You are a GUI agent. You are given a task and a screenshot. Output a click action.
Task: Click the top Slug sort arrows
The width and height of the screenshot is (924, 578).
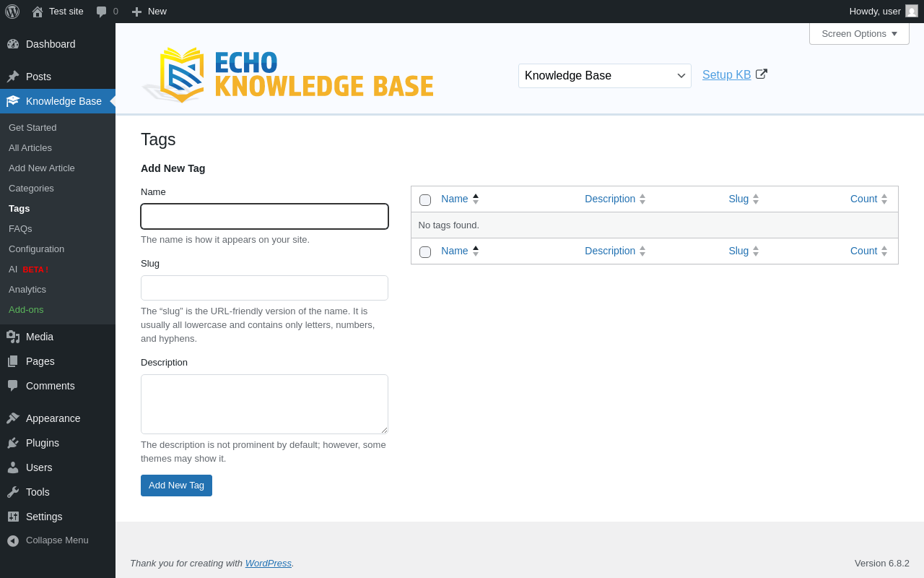click(x=756, y=199)
